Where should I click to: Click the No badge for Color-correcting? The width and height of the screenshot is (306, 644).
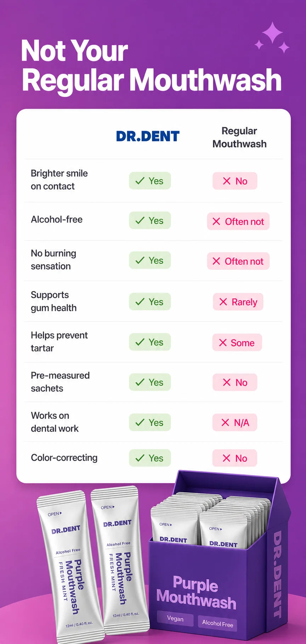click(235, 458)
